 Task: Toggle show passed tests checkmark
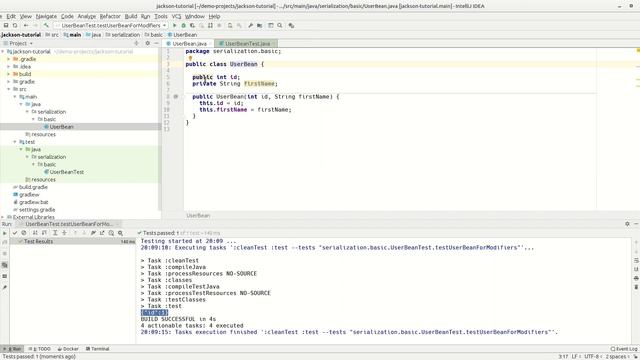(x=15, y=233)
